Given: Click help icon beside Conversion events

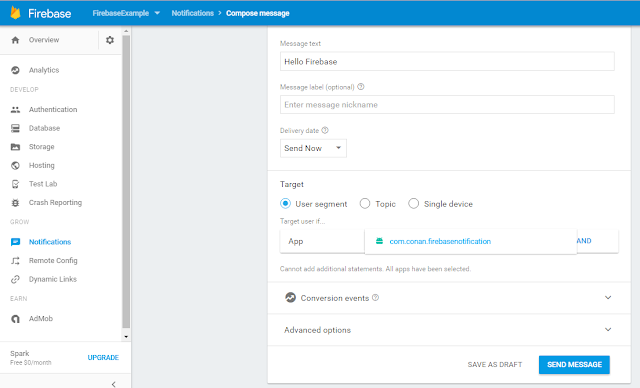Looking at the screenshot, I should pos(376,297).
